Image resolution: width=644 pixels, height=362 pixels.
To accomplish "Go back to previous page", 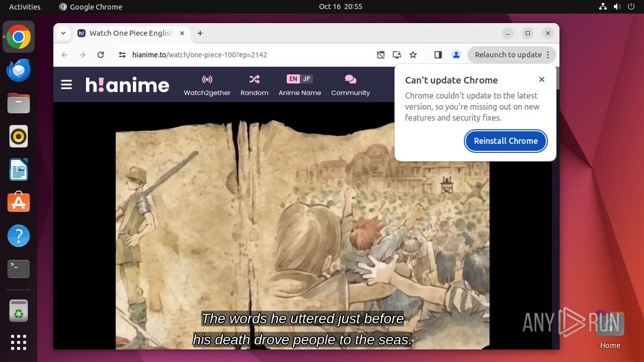I will coord(64,55).
